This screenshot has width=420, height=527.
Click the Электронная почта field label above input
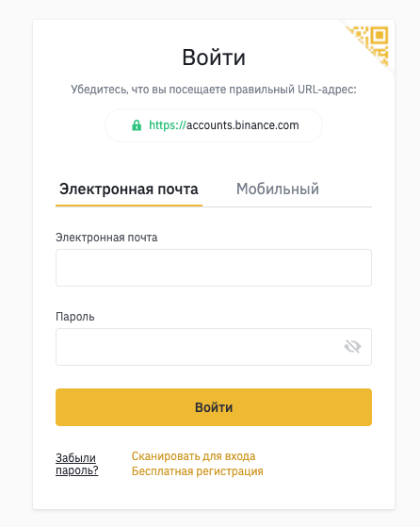pyautogui.click(x=106, y=238)
